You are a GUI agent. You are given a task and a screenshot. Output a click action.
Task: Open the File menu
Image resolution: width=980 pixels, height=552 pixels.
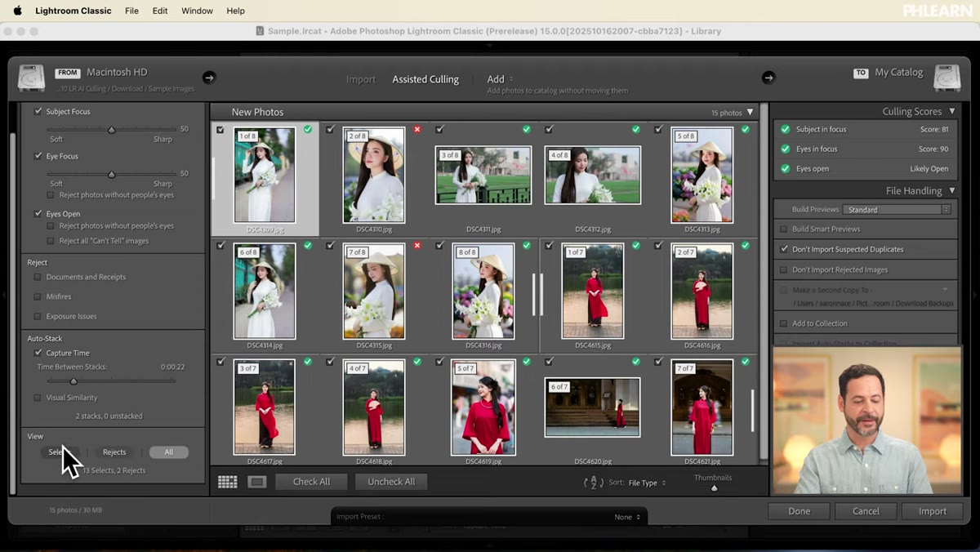click(131, 11)
